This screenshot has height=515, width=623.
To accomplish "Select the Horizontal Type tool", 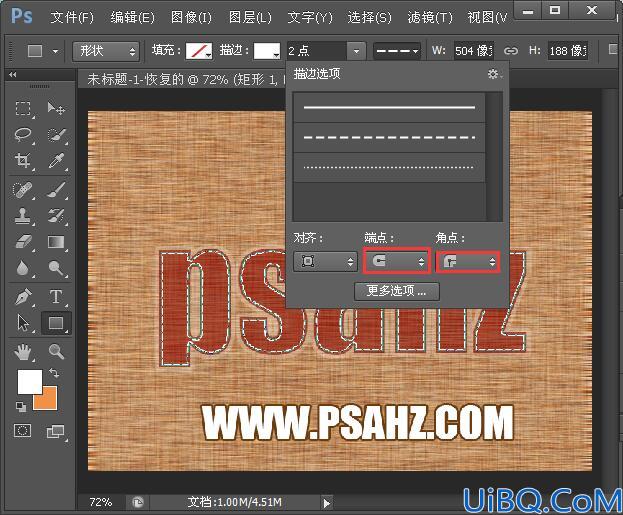I will click(x=56, y=297).
